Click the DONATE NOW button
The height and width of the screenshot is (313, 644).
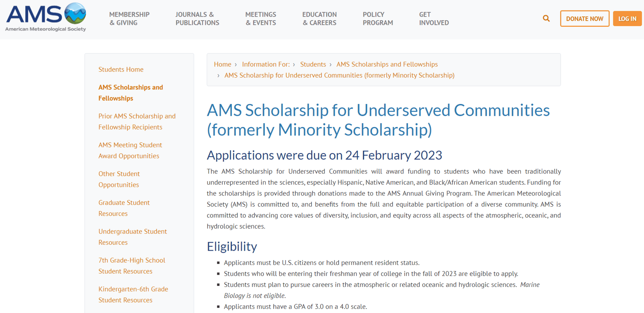584,18
